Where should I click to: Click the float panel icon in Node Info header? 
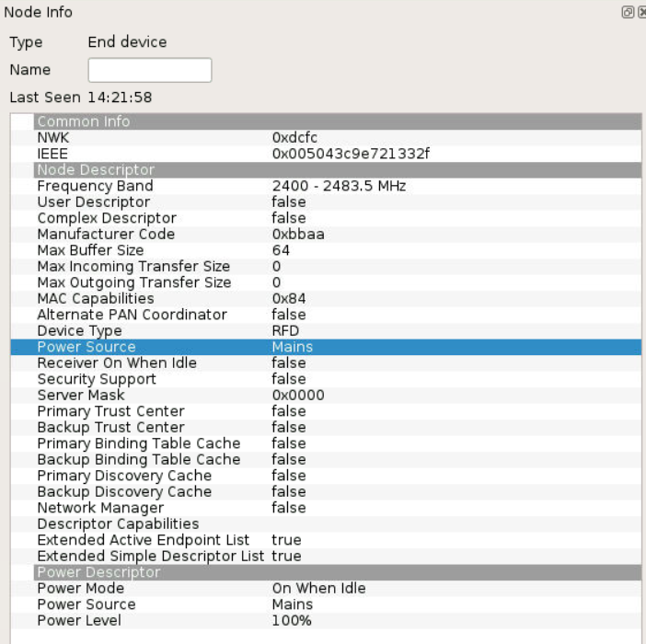click(x=628, y=12)
